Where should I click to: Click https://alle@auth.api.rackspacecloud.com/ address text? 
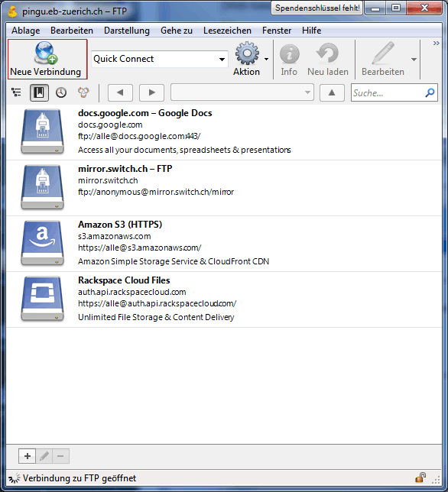pos(157,303)
